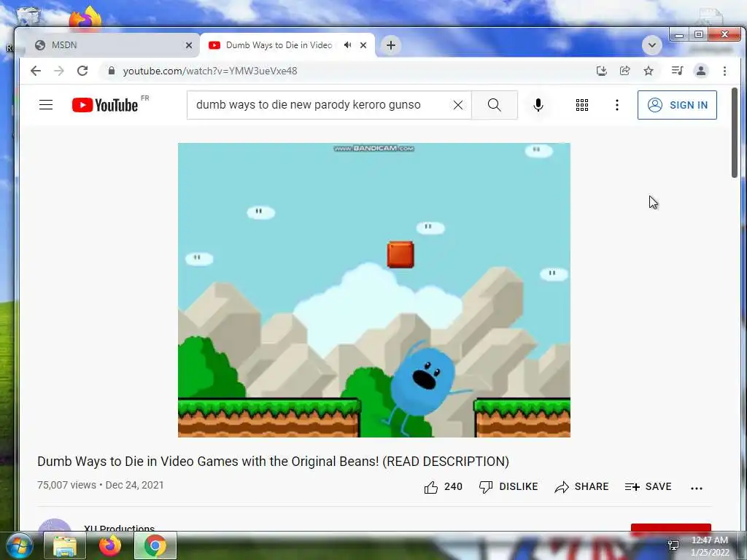Screen dimensions: 747x560
Task: Open File Explorer from the taskbar
Action: pos(65,545)
